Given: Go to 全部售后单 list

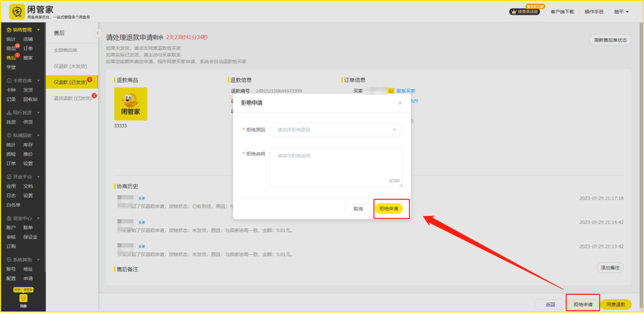Looking at the screenshot, I should pyautogui.click(x=65, y=50).
